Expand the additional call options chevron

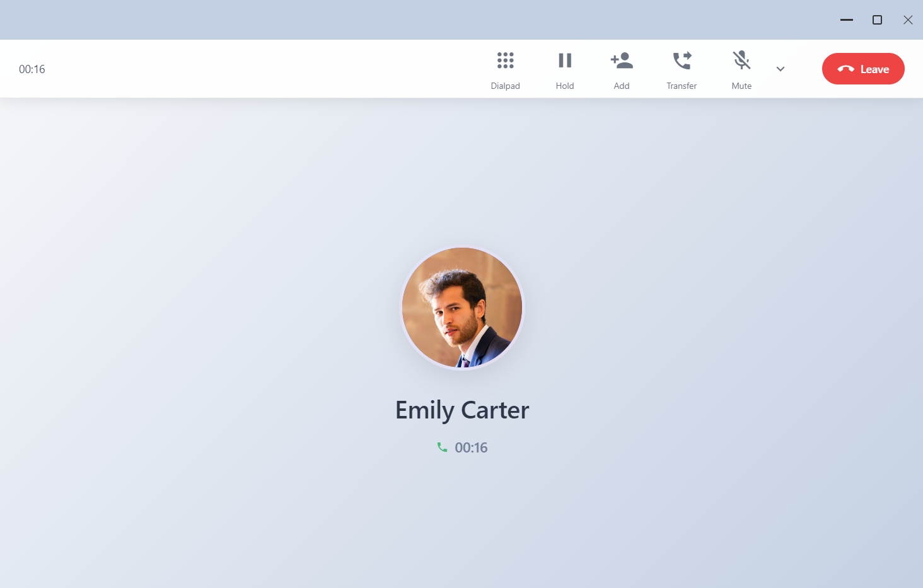tap(781, 69)
